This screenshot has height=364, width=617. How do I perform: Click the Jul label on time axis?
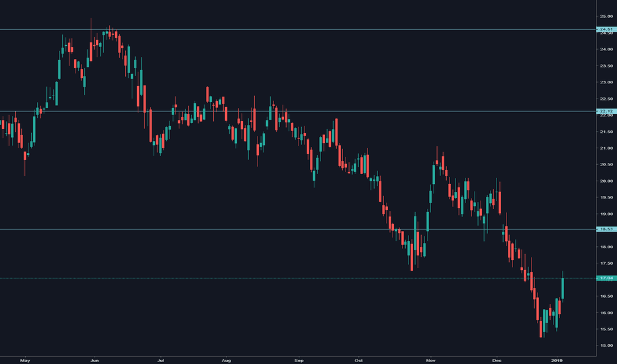coord(160,360)
